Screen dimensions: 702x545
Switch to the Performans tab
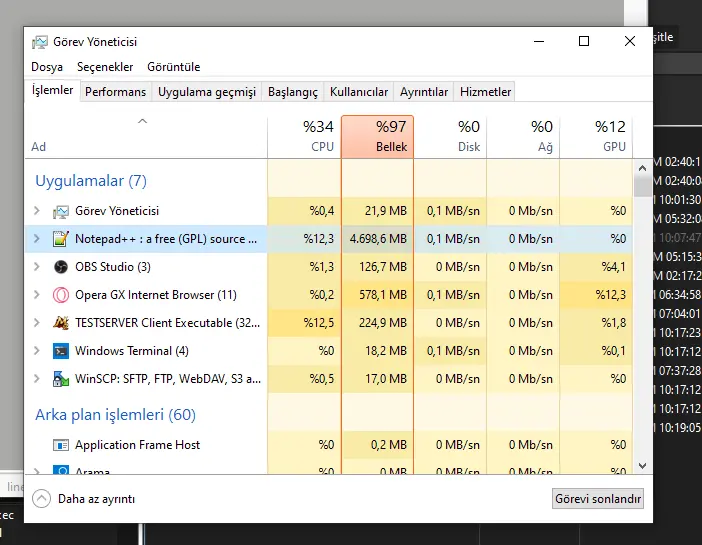116,92
